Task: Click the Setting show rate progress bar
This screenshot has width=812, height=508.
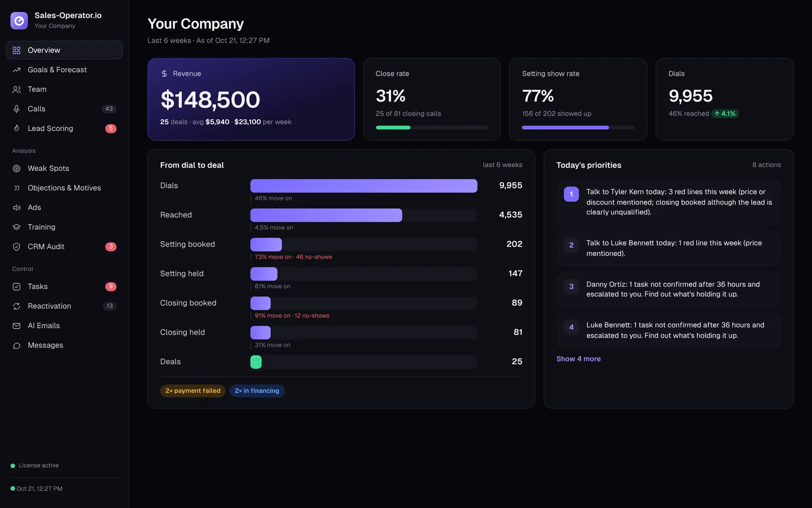Action: tap(578, 127)
